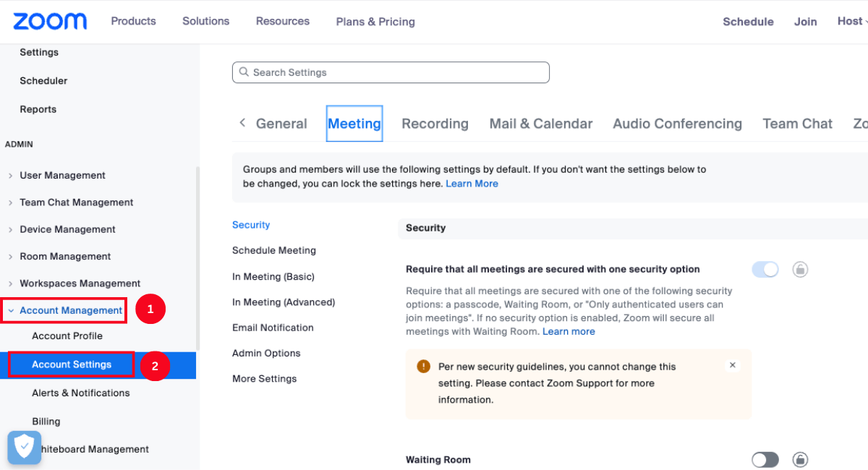
Task: Click the warning icon in the security notice
Action: click(424, 367)
